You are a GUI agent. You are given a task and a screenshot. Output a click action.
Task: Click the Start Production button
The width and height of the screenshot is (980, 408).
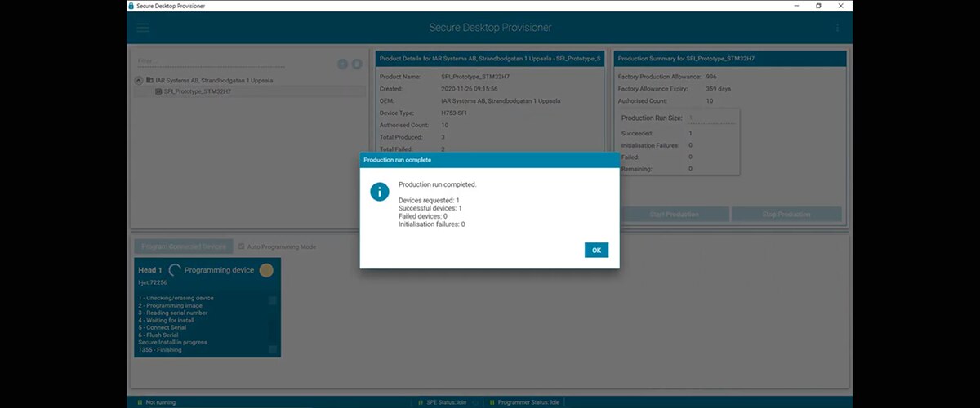(674, 215)
